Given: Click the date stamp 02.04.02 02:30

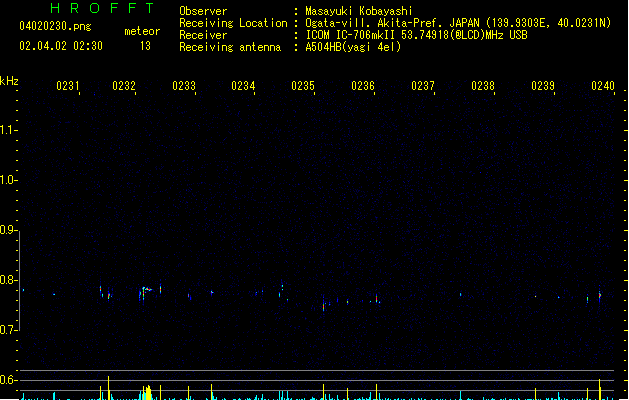Looking at the screenshot, I should (x=61, y=46).
